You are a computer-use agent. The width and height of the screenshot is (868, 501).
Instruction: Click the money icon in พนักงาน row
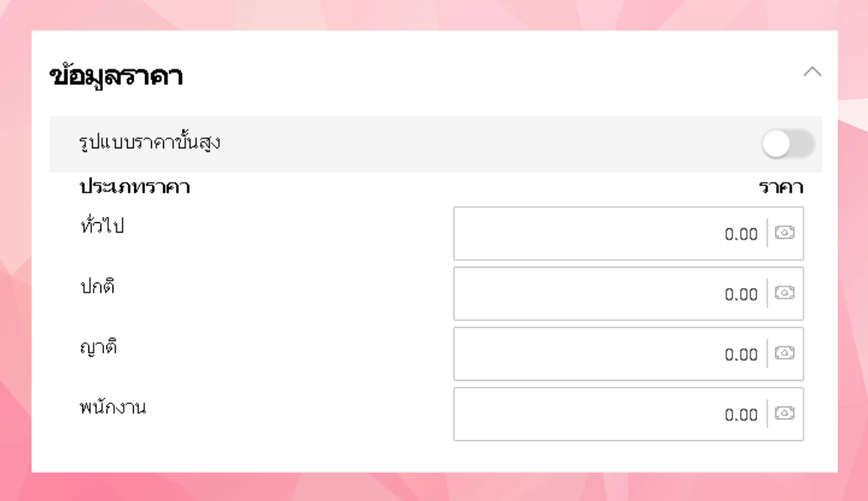click(785, 413)
